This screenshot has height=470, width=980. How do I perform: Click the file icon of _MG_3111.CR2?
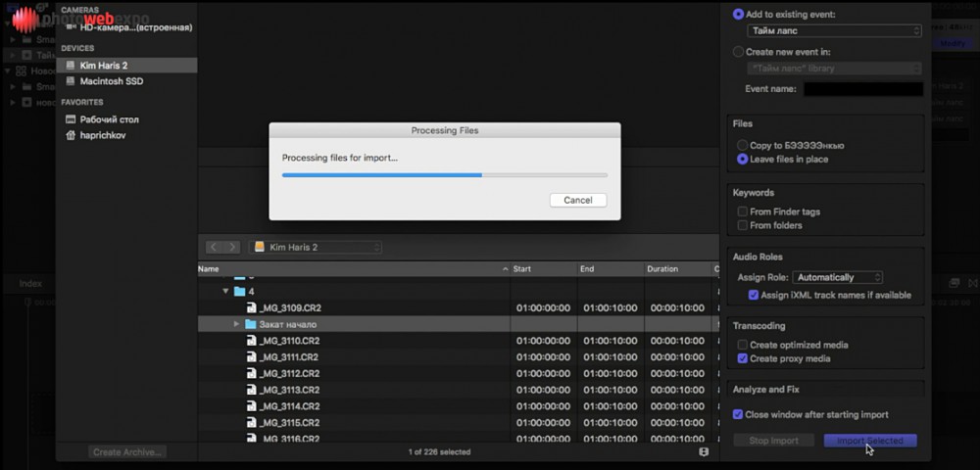click(251, 357)
